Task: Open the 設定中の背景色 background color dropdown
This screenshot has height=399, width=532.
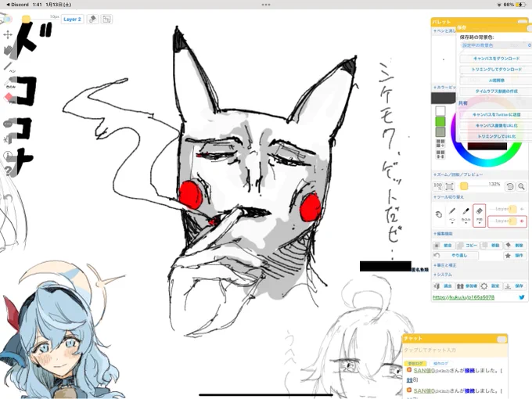Action: pyautogui.click(x=496, y=45)
